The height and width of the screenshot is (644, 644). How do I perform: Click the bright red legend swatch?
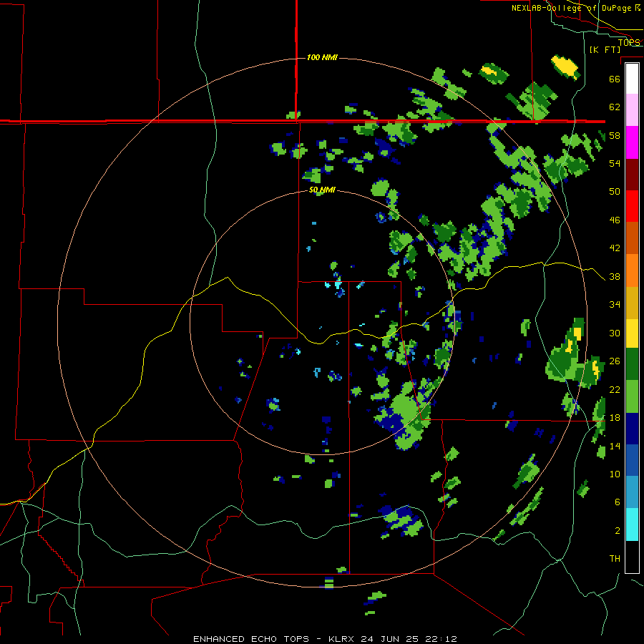[x=632, y=206]
